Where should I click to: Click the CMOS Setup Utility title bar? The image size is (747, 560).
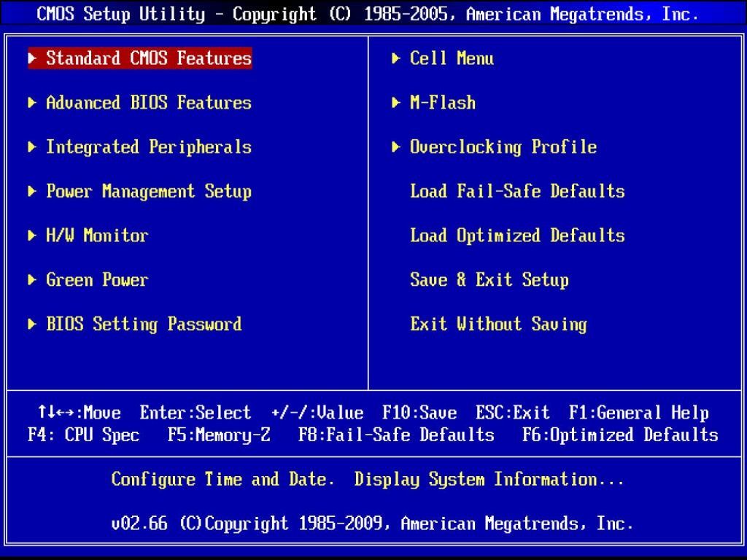click(368, 14)
